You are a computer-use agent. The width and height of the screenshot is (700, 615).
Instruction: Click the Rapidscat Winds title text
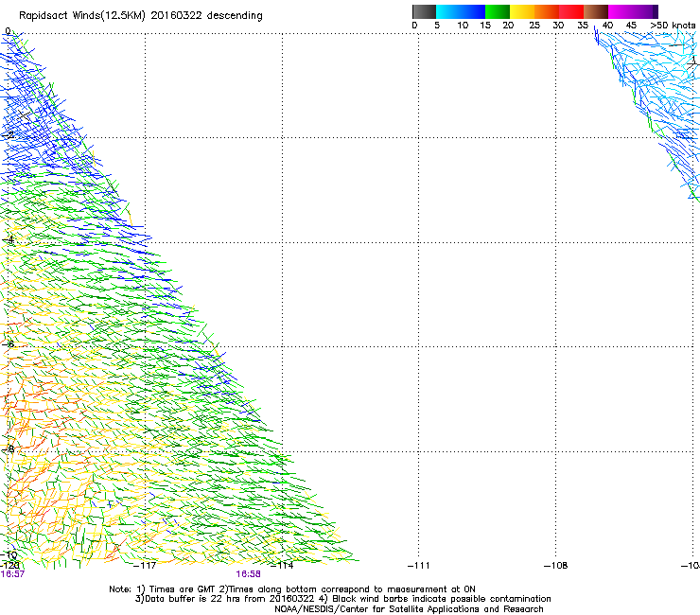(141, 16)
